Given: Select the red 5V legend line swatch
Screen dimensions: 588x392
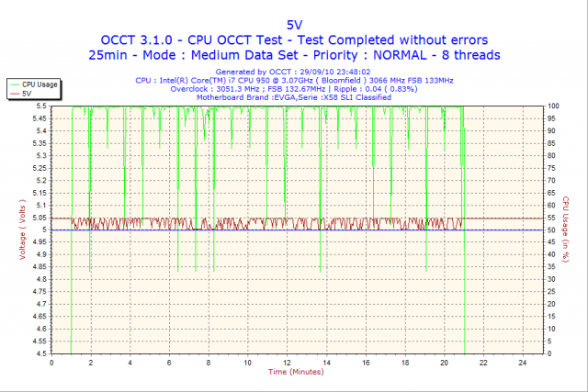Looking at the screenshot, I should 15,94.
